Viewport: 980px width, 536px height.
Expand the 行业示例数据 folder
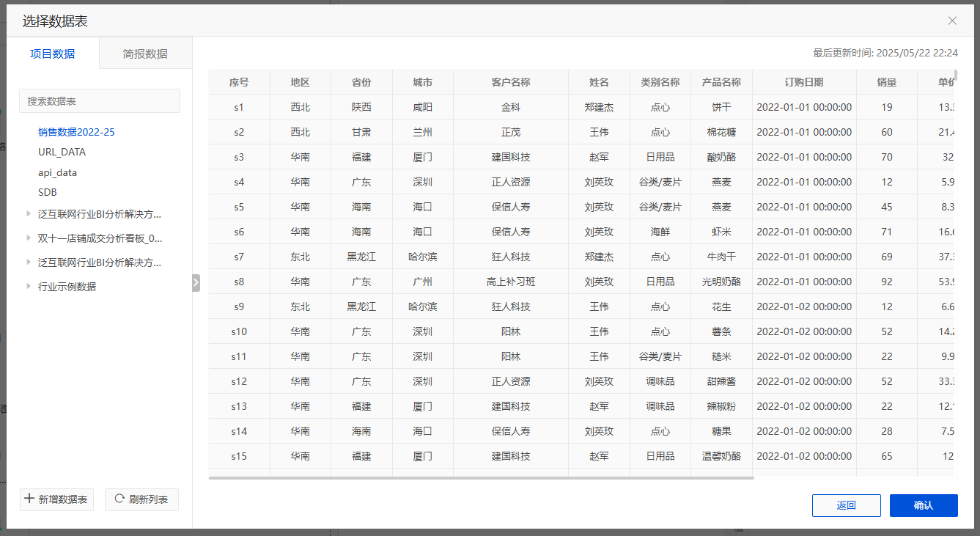[29, 286]
